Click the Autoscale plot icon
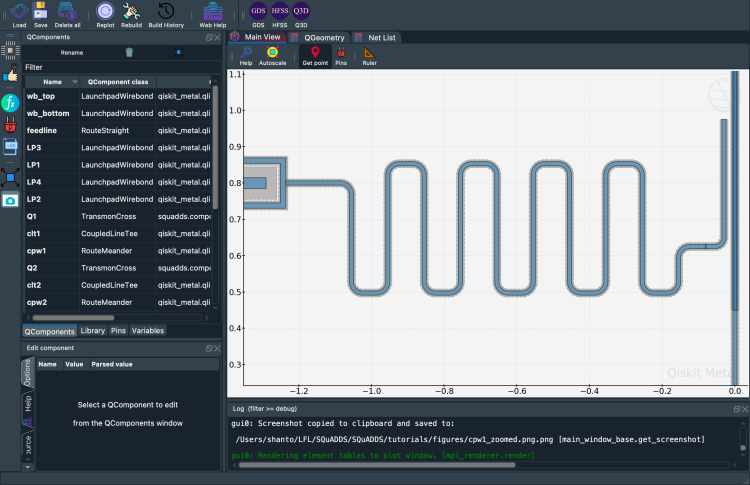Screen dimensions: 750x485 pos(273,56)
